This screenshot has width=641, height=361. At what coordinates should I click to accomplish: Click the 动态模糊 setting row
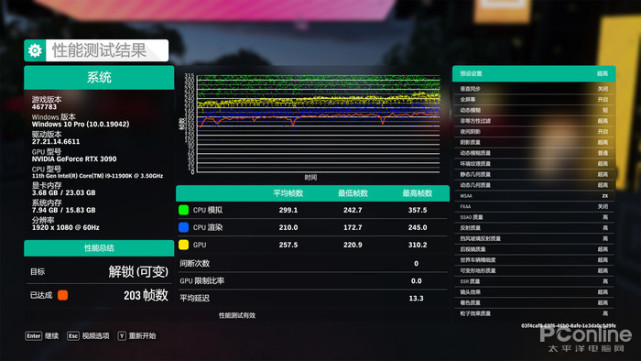pyautogui.click(x=533, y=110)
